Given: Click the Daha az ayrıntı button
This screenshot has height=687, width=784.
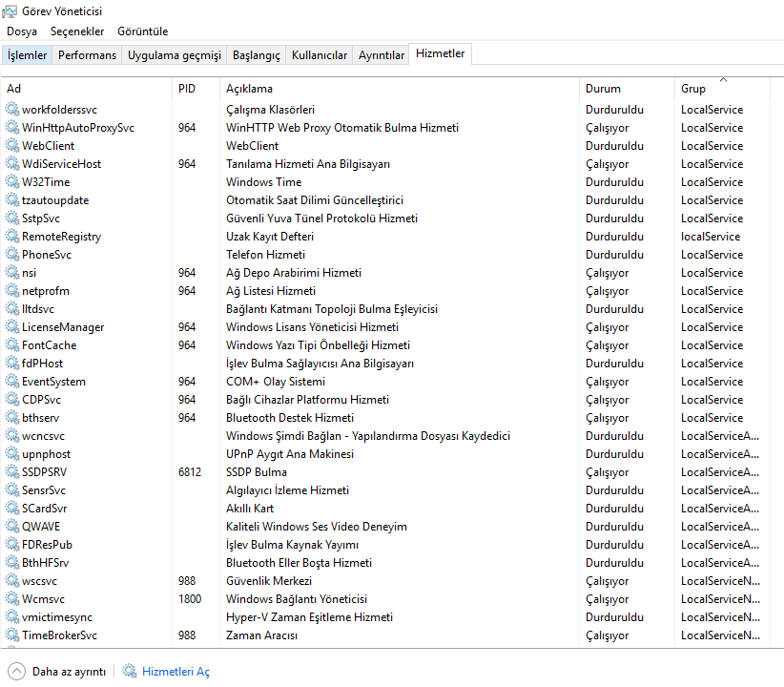Looking at the screenshot, I should point(69,672).
